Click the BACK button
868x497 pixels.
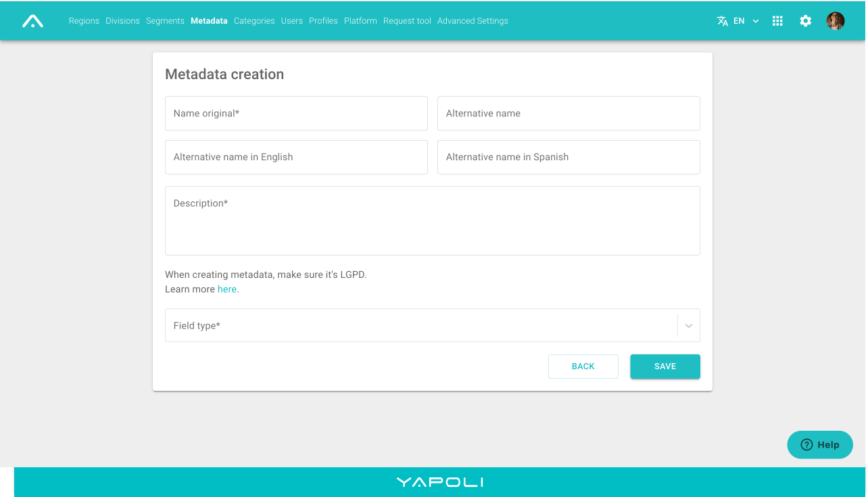(x=583, y=366)
